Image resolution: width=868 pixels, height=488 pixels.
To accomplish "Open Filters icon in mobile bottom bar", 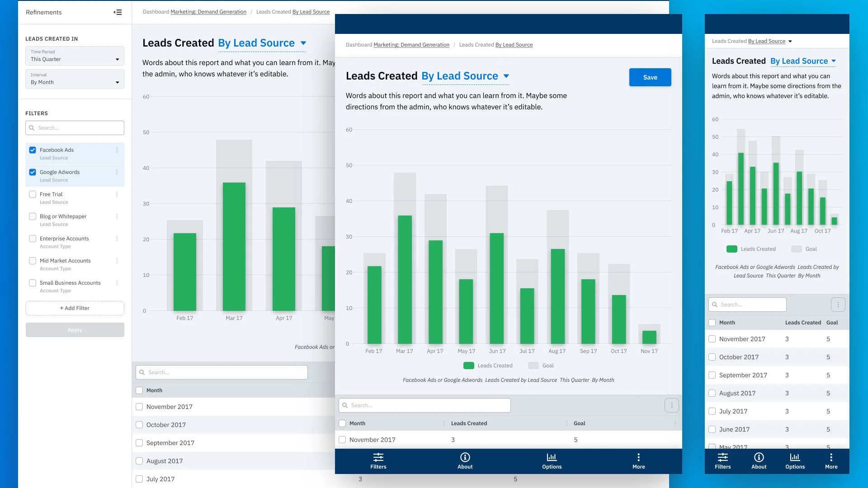I will pyautogui.click(x=723, y=461).
